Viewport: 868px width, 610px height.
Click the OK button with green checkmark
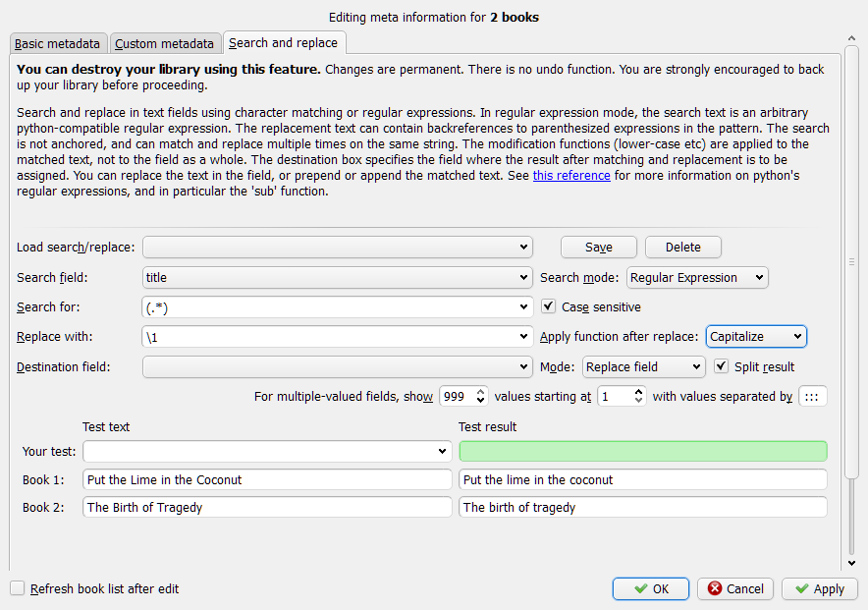tap(650, 588)
